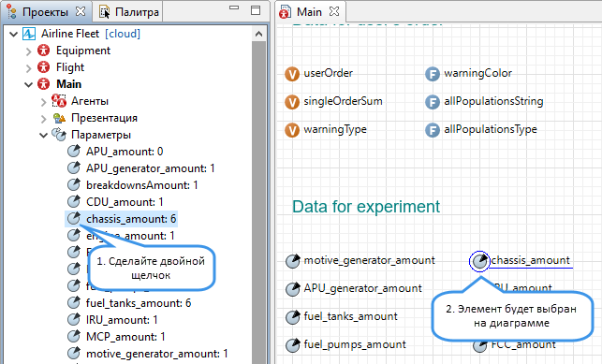This screenshot has width=602, height=364.
Task: Expand the Агенты folder
Action: pos(43,102)
